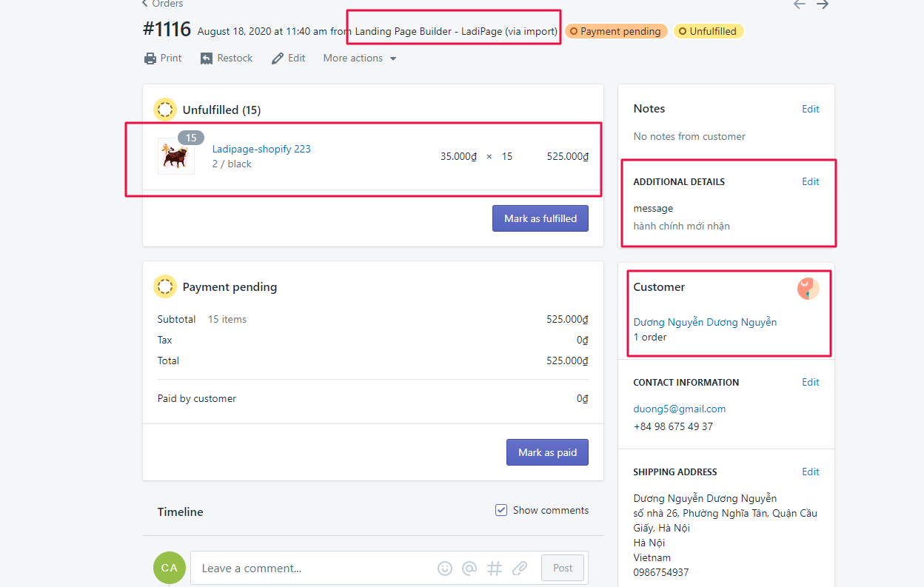This screenshot has height=587, width=924.
Task: Edit the Additional Details section
Action: pos(810,181)
